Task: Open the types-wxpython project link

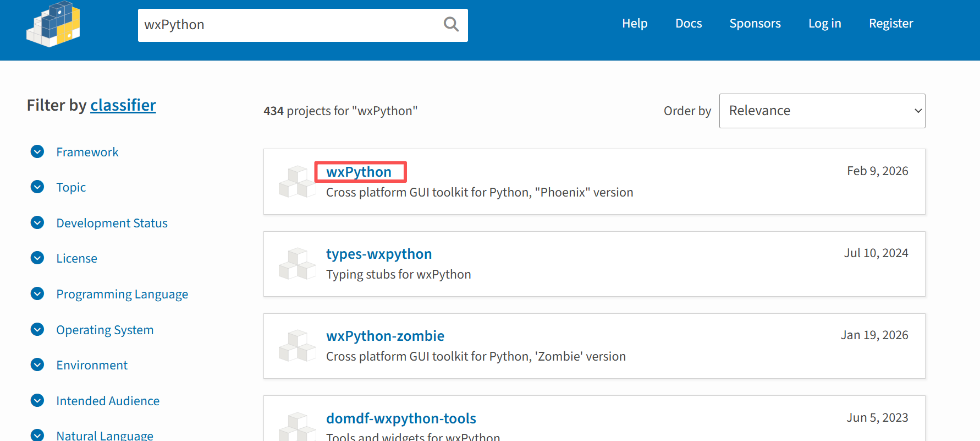Action: click(379, 254)
